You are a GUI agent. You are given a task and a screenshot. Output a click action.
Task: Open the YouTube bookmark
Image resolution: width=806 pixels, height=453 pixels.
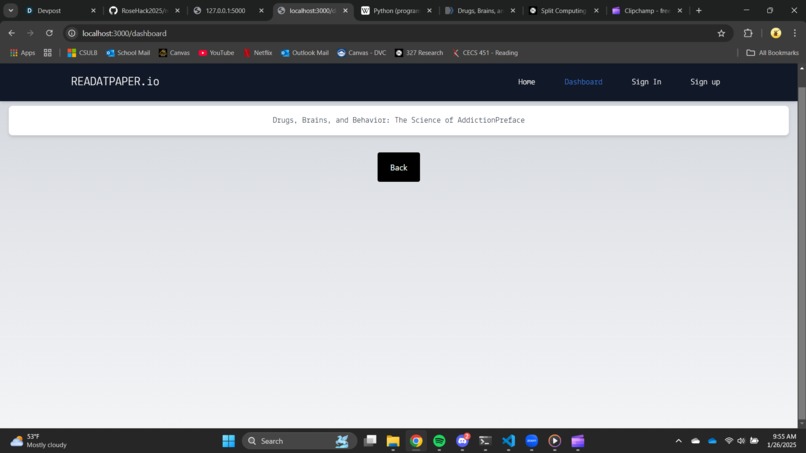pyautogui.click(x=216, y=52)
